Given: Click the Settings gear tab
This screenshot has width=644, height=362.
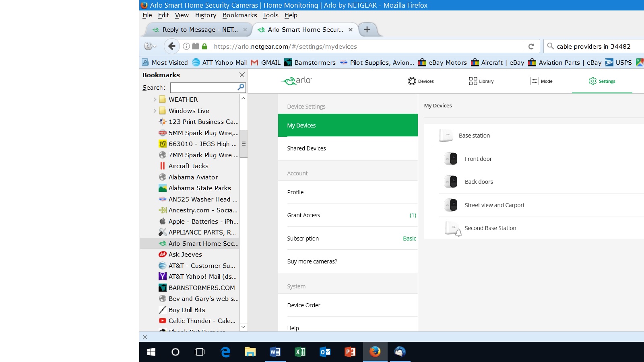Looking at the screenshot, I should coord(602,81).
